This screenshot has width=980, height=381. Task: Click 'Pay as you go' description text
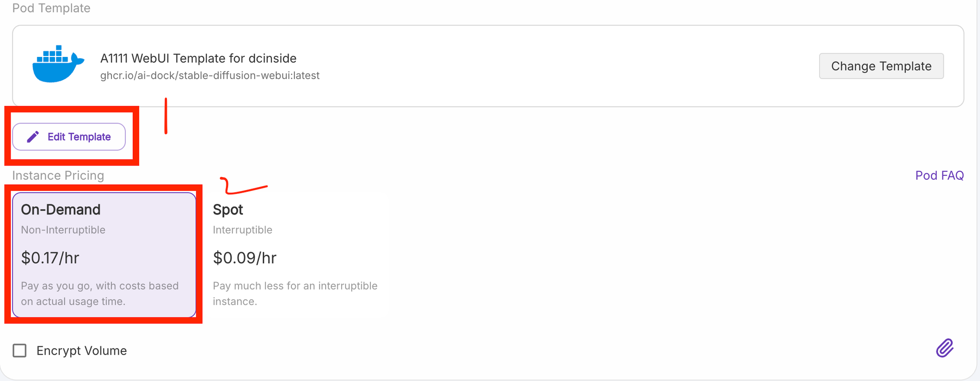100,293
